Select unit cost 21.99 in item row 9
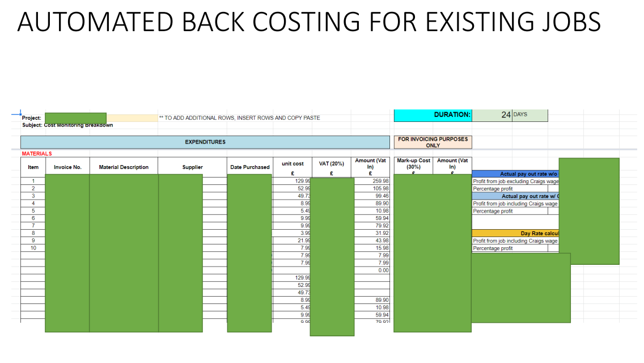644x363 pixels. [x=293, y=240]
